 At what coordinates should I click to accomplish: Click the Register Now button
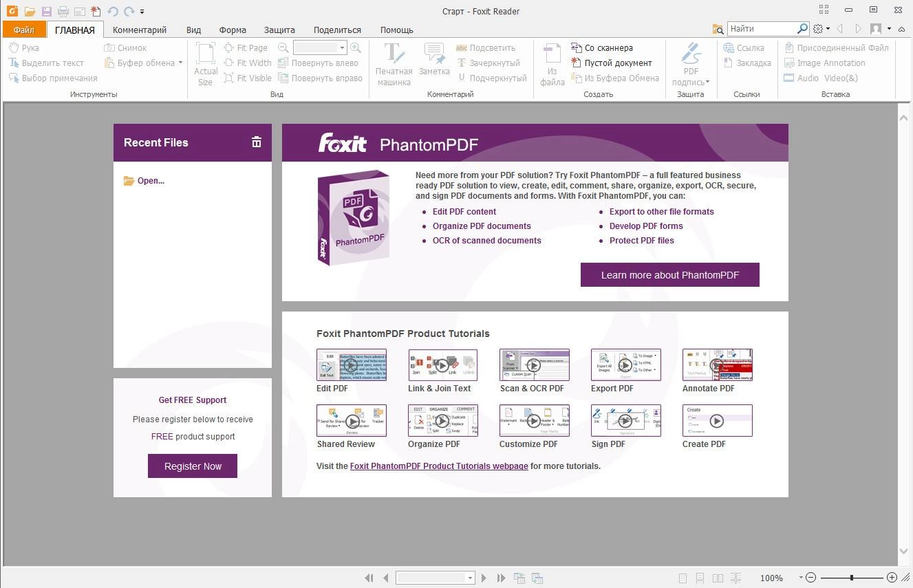(x=193, y=466)
